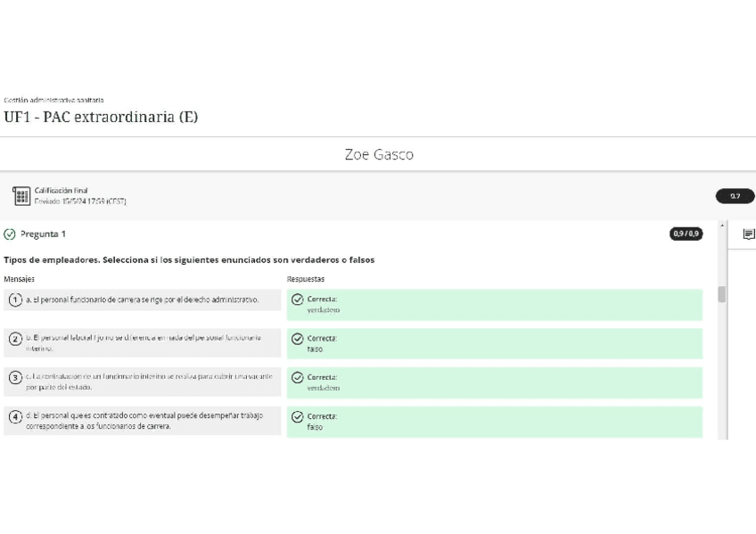
Task: Click the total score 9,7 badge
Action: click(735, 196)
